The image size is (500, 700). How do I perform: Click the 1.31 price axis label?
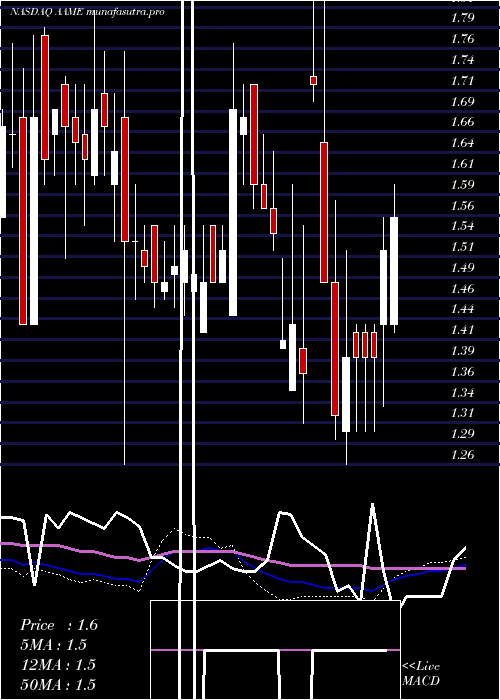[x=462, y=413]
